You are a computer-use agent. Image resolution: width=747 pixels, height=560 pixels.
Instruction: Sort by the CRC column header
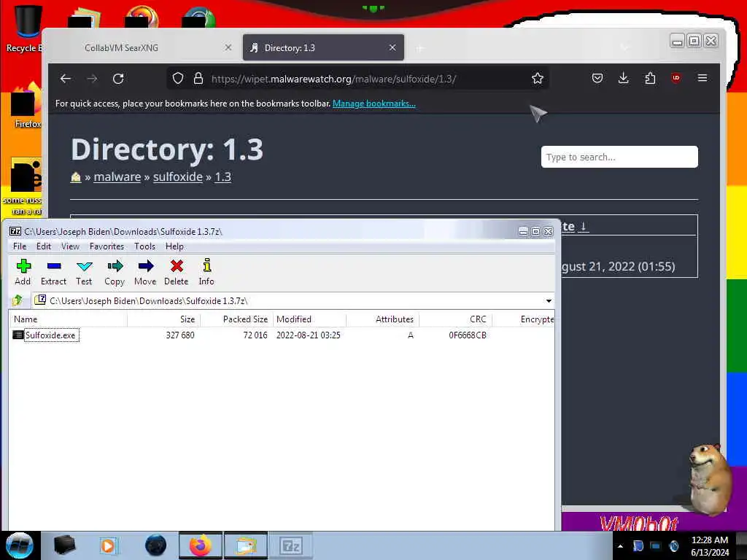pyautogui.click(x=455, y=319)
